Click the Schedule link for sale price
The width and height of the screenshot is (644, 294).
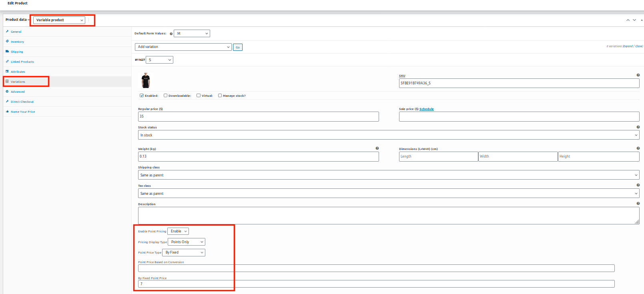[x=426, y=109]
